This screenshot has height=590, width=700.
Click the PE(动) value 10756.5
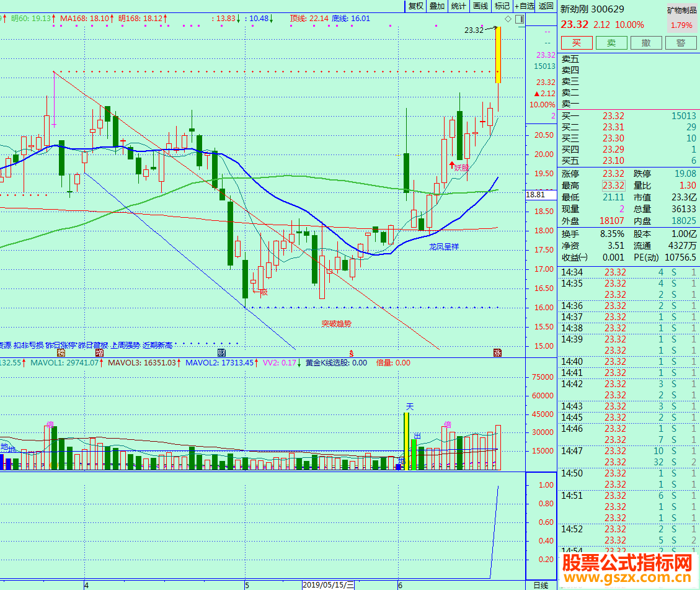(680, 257)
